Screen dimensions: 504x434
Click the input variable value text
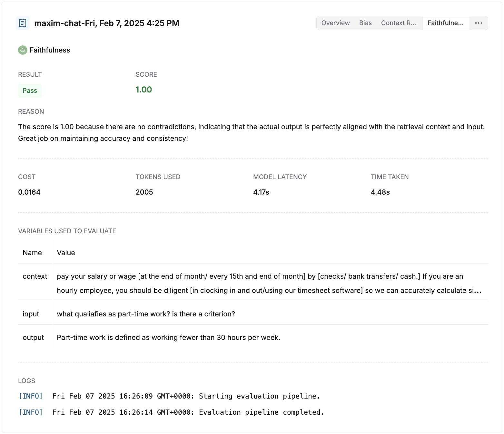[146, 313]
